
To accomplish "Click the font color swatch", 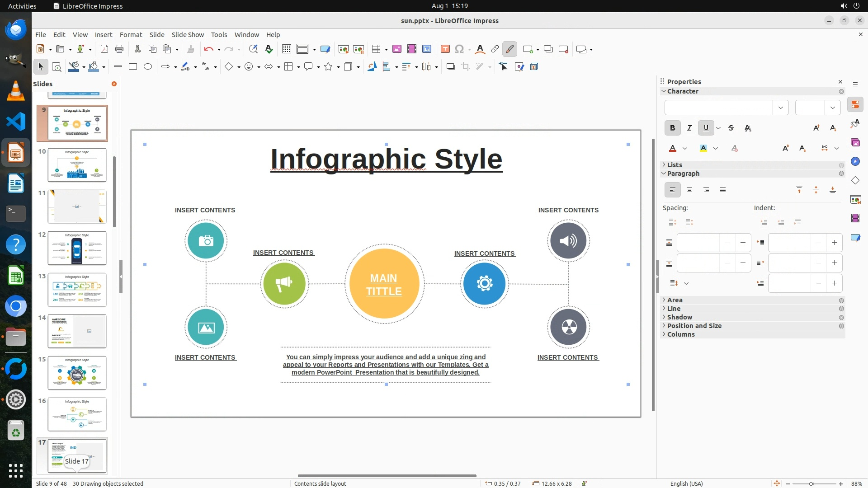I will (673, 149).
